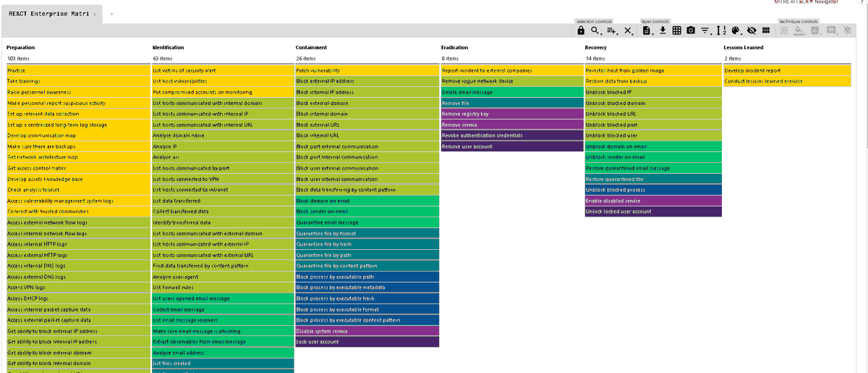Image resolution: width=868 pixels, height=373 pixels.
Task: Select 'Unlock locked user account' cell
Action: [653, 211]
